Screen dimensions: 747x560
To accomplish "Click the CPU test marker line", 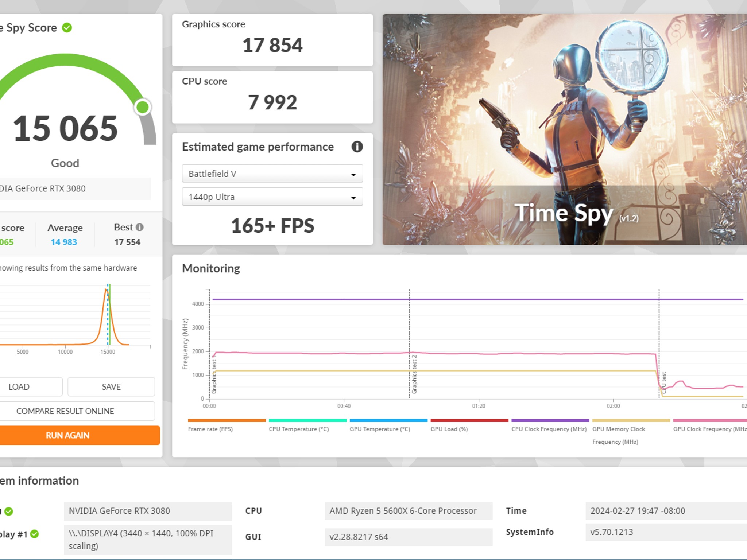I will [x=659, y=344].
